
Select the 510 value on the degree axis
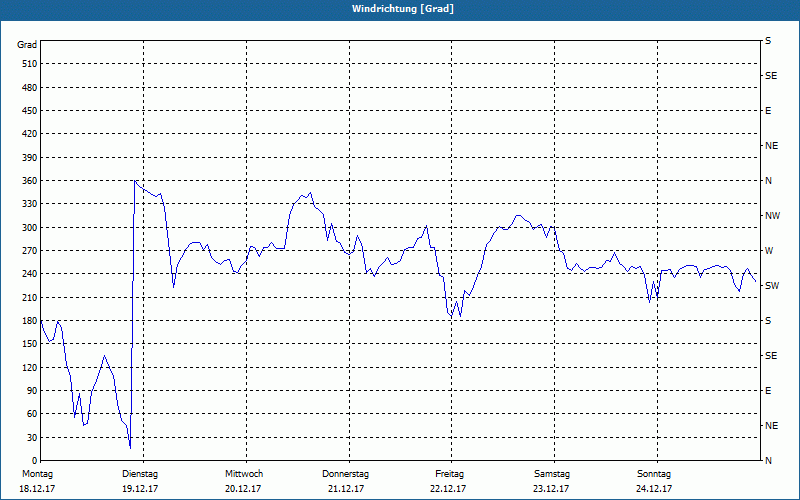click(x=30, y=64)
